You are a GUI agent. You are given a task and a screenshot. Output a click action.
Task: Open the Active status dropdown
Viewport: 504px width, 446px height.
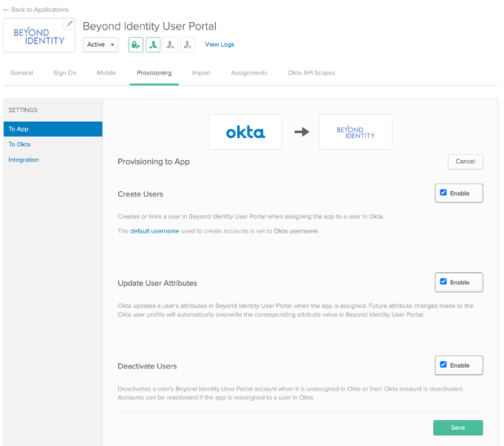click(101, 45)
